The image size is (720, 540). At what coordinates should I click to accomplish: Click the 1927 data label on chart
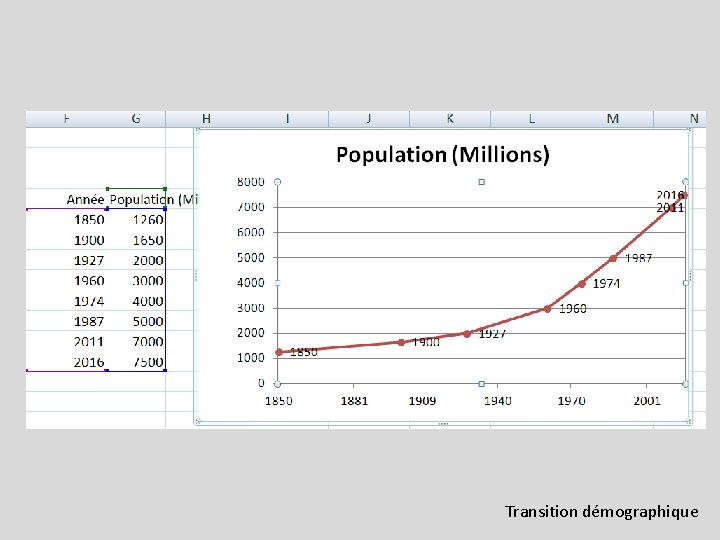click(492, 333)
